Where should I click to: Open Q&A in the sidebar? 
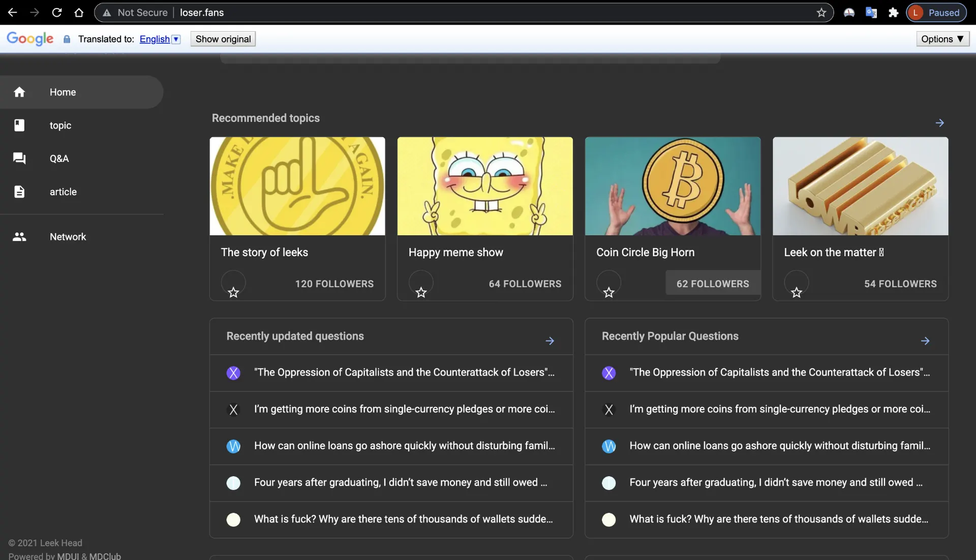tap(81, 159)
